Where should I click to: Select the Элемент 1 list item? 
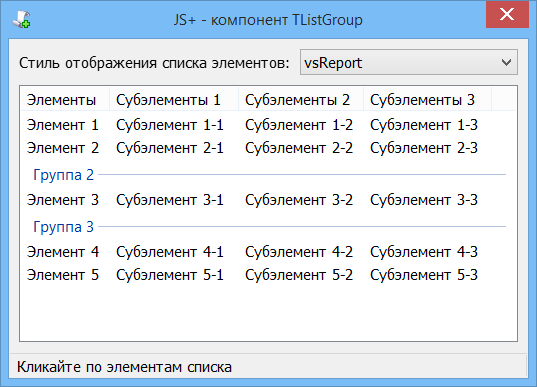63,125
